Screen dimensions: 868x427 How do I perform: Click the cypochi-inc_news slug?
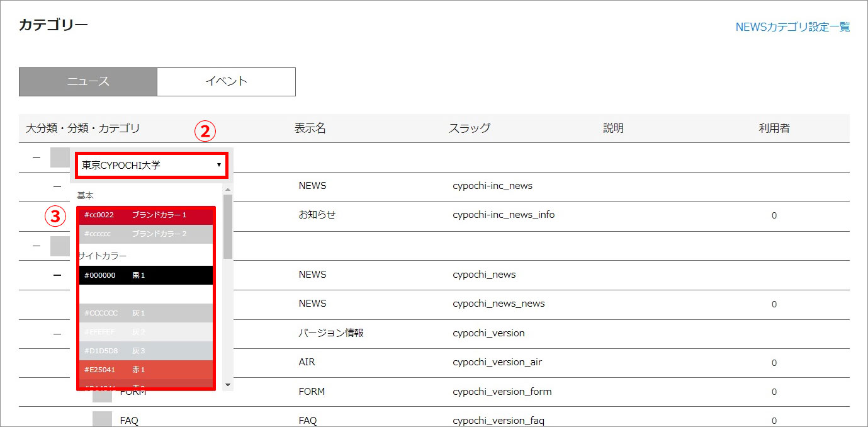492,186
